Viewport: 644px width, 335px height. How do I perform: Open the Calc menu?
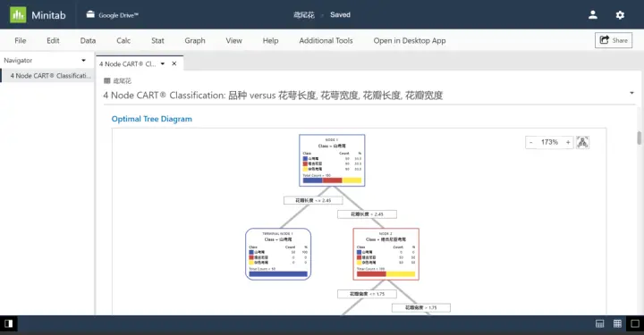[x=123, y=40]
